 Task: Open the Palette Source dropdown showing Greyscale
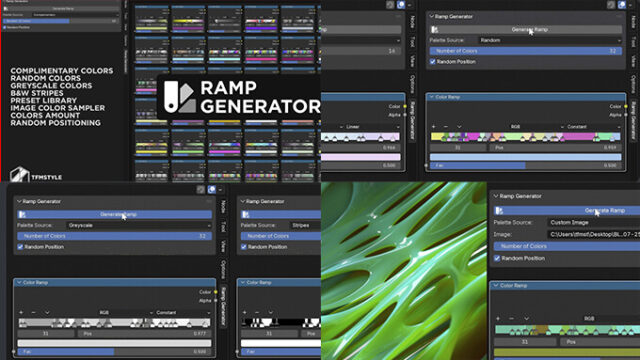139,225
